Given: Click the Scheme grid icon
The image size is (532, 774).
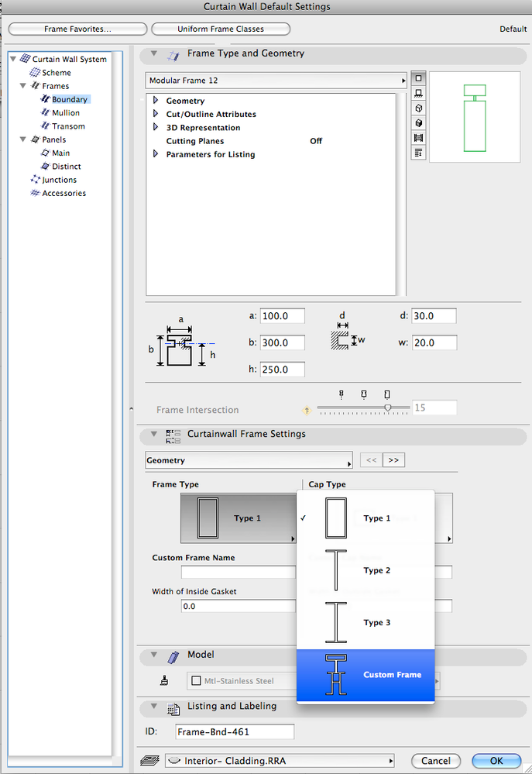Looking at the screenshot, I should point(35,73).
